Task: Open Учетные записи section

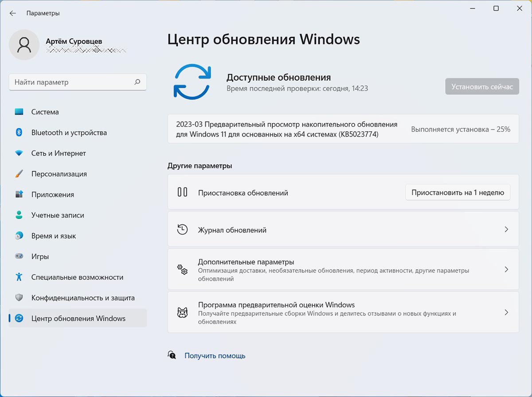Action: [x=78, y=215]
